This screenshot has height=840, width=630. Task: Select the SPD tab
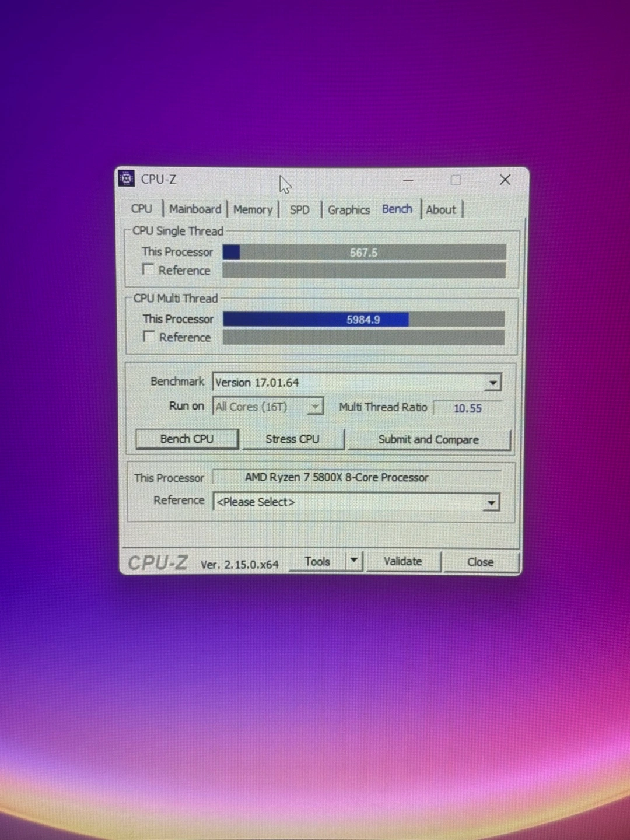[300, 209]
